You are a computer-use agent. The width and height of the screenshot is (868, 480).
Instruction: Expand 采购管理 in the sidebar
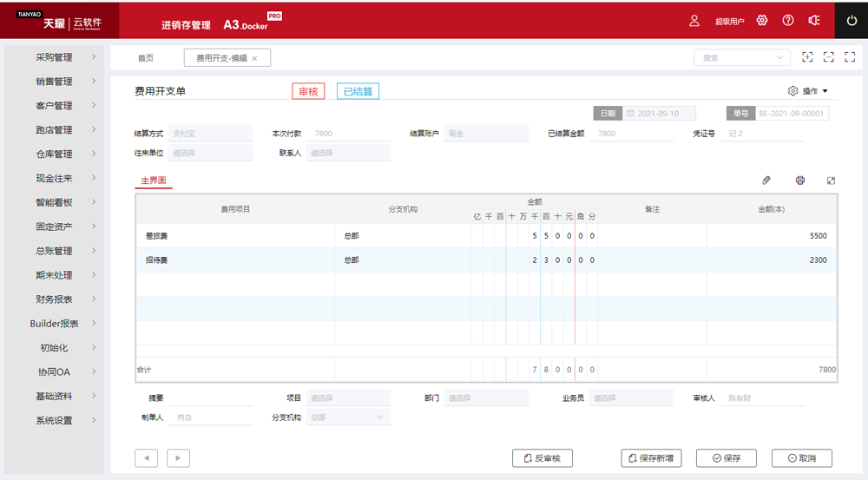pyautogui.click(x=59, y=57)
